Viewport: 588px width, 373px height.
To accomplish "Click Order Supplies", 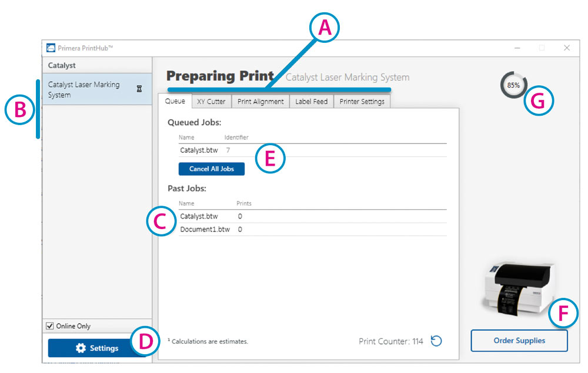I will click(x=519, y=341).
